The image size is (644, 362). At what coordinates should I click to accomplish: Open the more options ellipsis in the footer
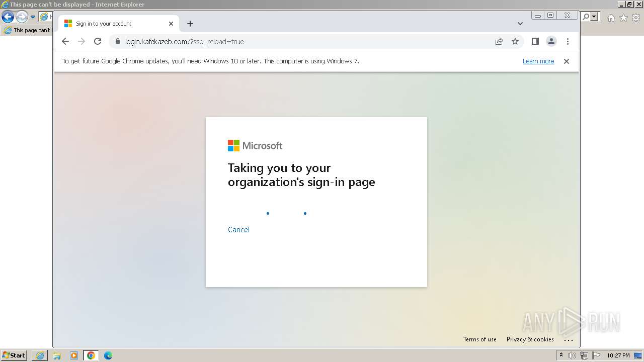569,340
